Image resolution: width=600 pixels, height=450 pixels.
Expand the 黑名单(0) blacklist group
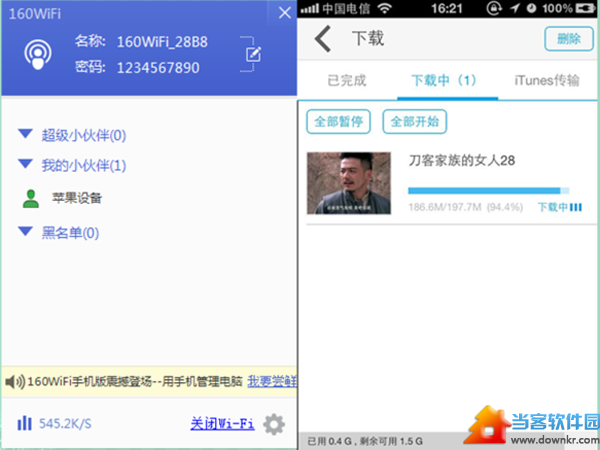pyautogui.click(x=26, y=232)
